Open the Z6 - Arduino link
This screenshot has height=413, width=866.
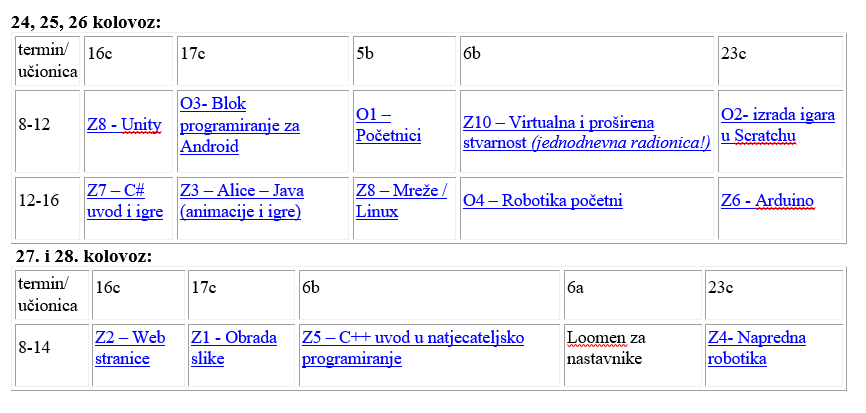pyautogui.click(x=767, y=200)
